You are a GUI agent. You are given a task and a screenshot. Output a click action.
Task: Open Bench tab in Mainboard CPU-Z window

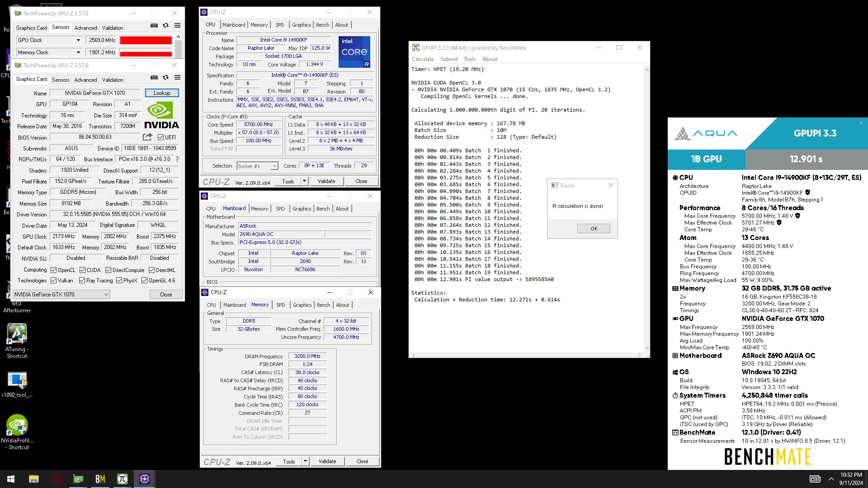point(323,209)
